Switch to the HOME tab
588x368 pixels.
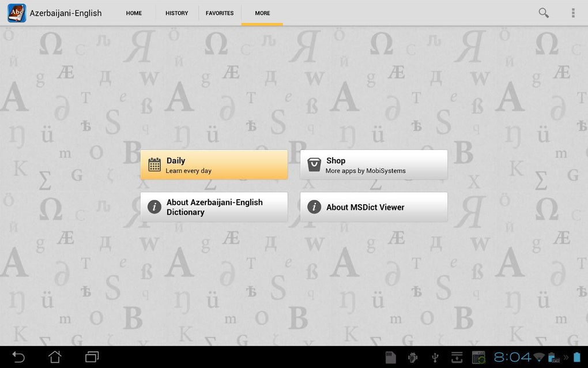(134, 13)
